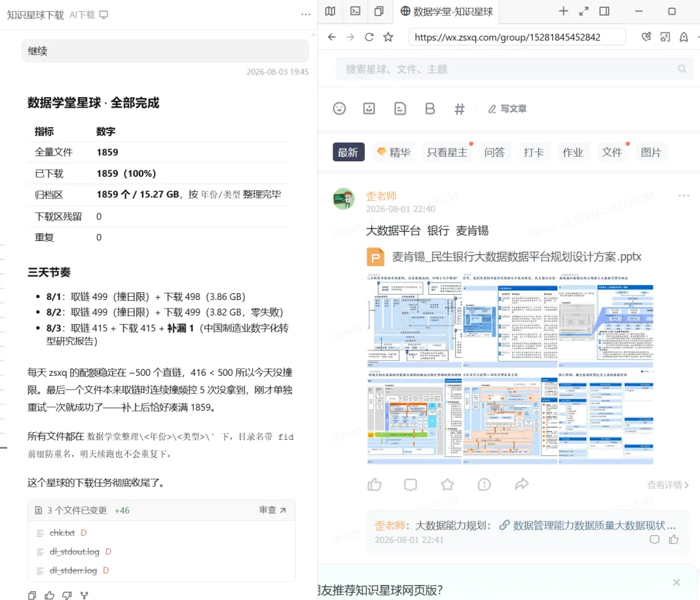Click the 写文章 write article button
The width and height of the screenshot is (700, 600).
[x=507, y=108]
